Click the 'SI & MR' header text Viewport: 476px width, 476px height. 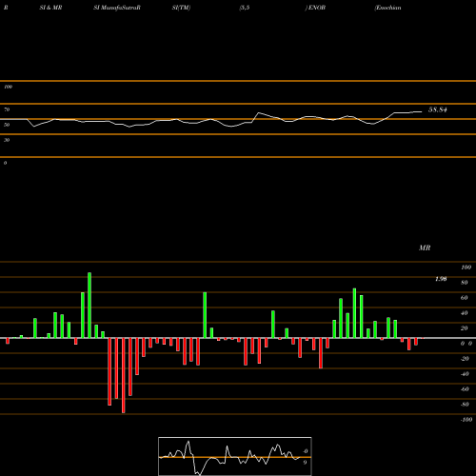[50, 8]
